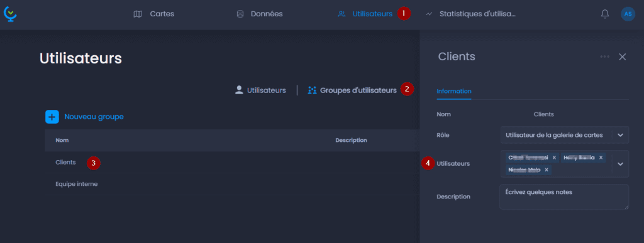
Task: Click the single-user icon next to Utilisateurs
Action: coord(239,90)
